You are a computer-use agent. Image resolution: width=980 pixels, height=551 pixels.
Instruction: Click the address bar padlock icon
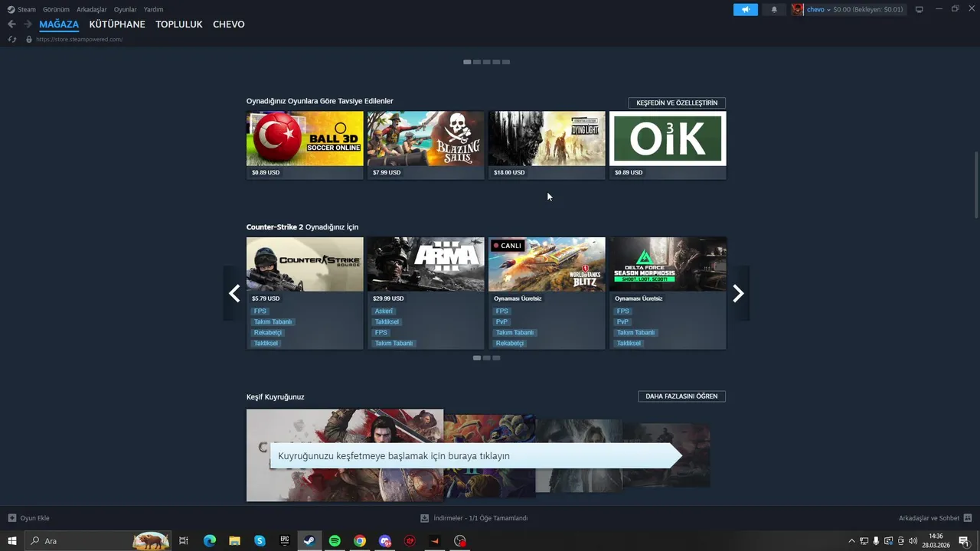click(x=29, y=39)
